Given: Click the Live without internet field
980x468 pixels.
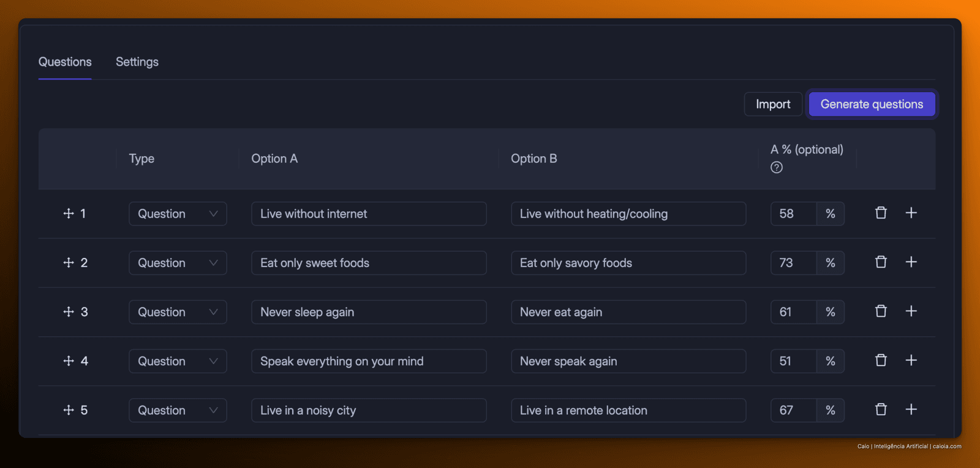Looking at the screenshot, I should (369, 214).
